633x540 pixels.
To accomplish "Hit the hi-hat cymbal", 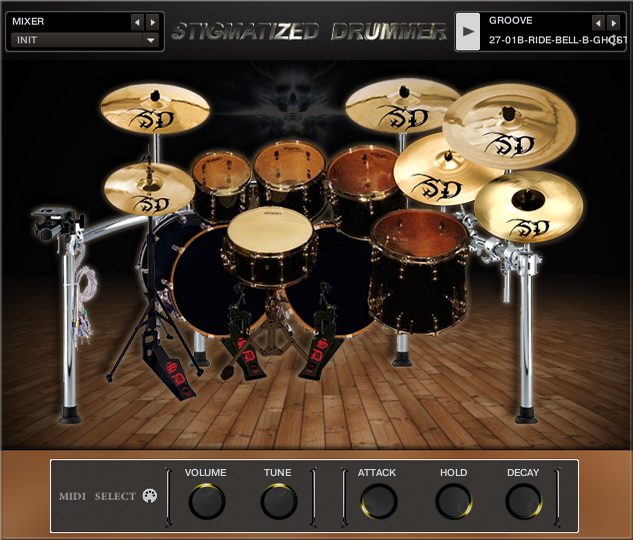I will click(149, 188).
